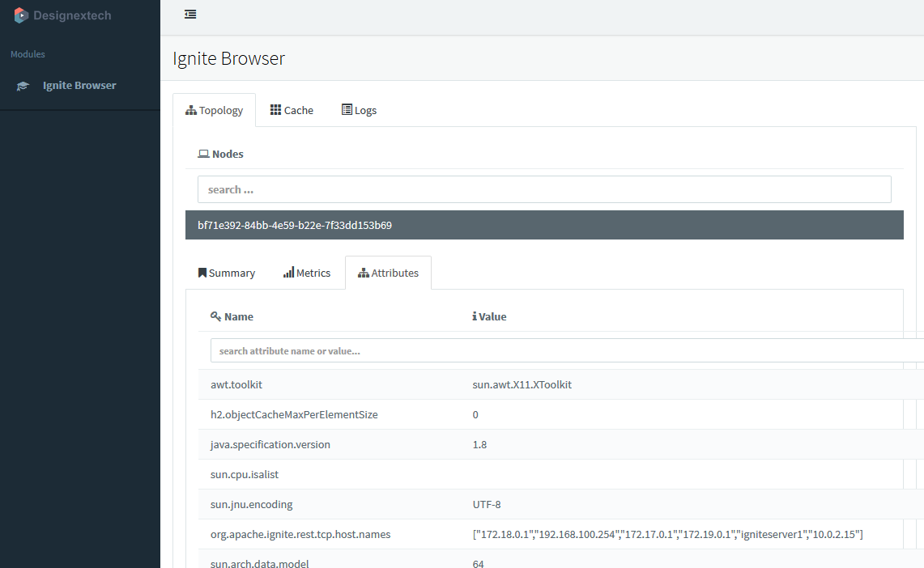Click the UTF-8 value
The width and height of the screenshot is (924, 568).
point(487,504)
